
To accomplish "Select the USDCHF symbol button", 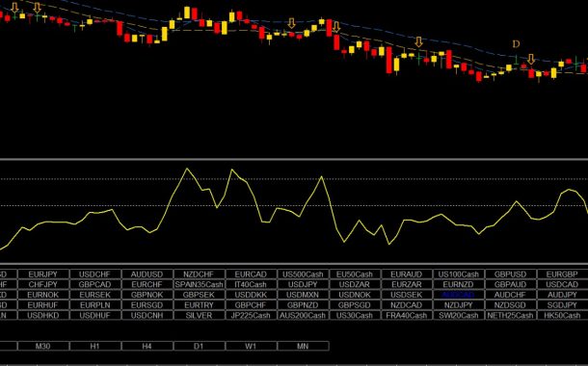I will tap(94, 274).
